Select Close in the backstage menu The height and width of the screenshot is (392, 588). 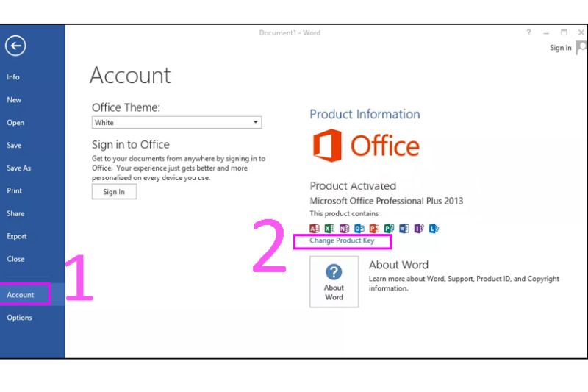point(15,259)
